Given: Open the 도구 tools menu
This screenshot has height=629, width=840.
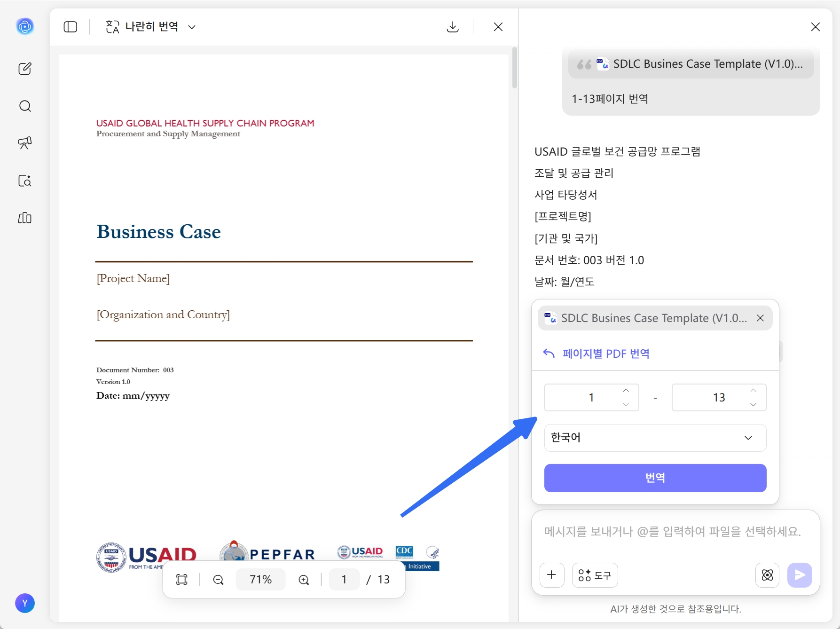Looking at the screenshot, I should tap(595, 575).
